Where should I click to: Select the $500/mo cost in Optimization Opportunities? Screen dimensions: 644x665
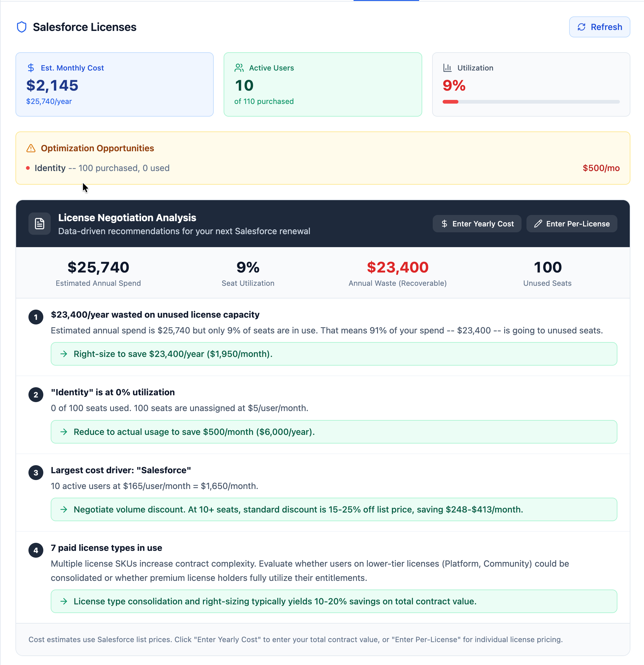601,168
